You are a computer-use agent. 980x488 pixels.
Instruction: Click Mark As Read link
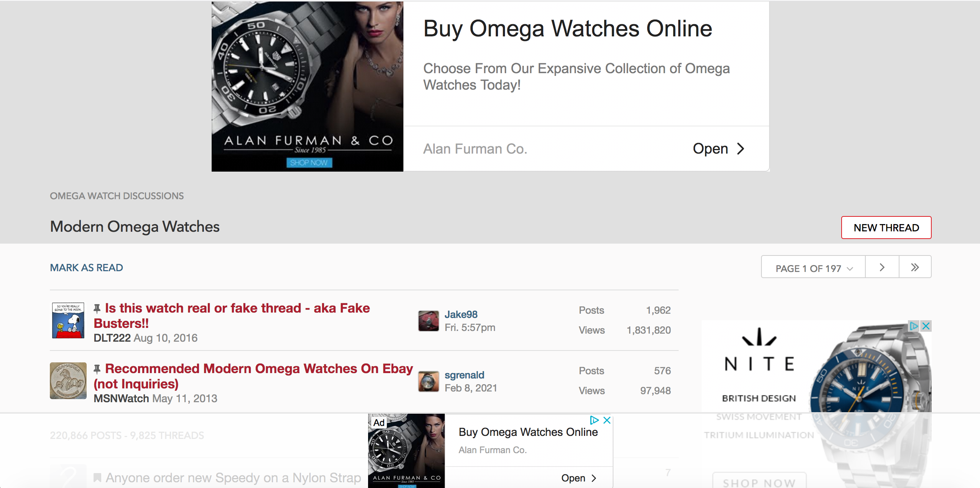[86, 267]
